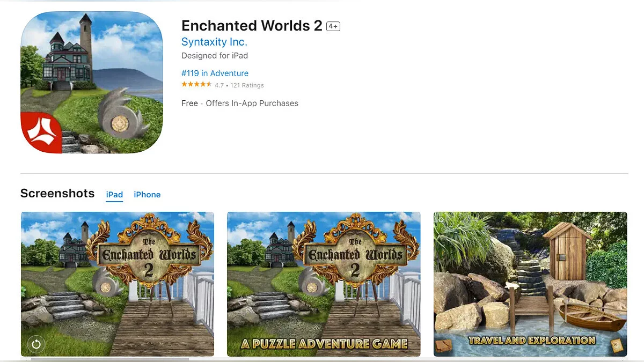Click the map icon on third screenshot

point(616,343)
